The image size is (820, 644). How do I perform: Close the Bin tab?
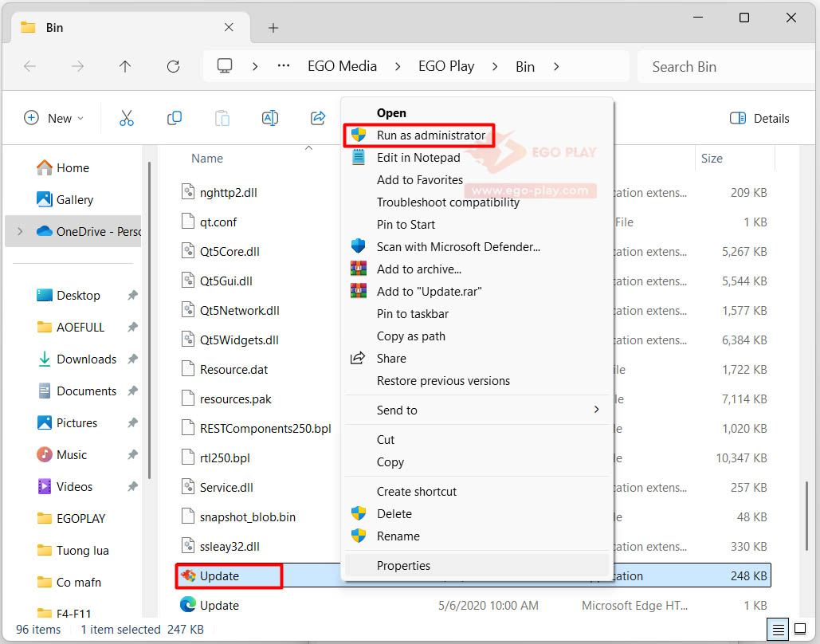pyautogui.click(x=229, y=27)
